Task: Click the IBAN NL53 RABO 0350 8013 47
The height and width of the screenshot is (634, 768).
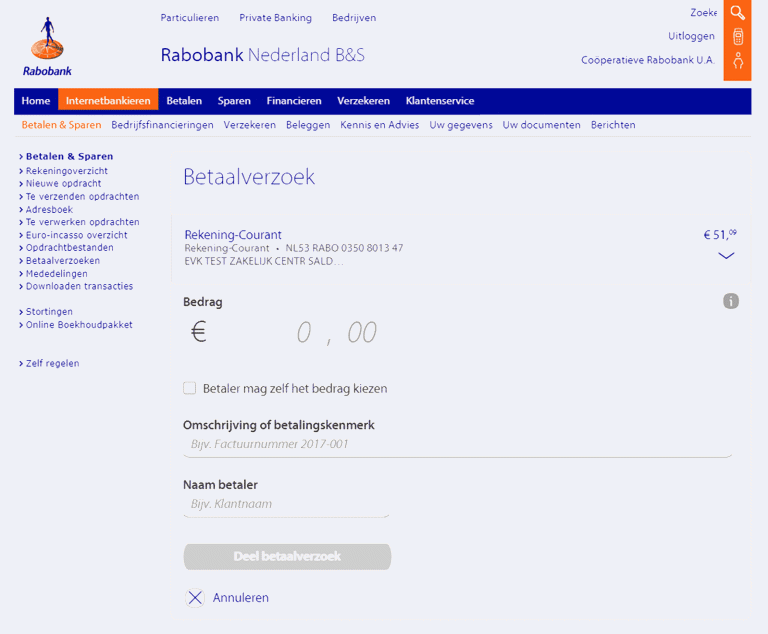Action: click(x=344, y=248)
